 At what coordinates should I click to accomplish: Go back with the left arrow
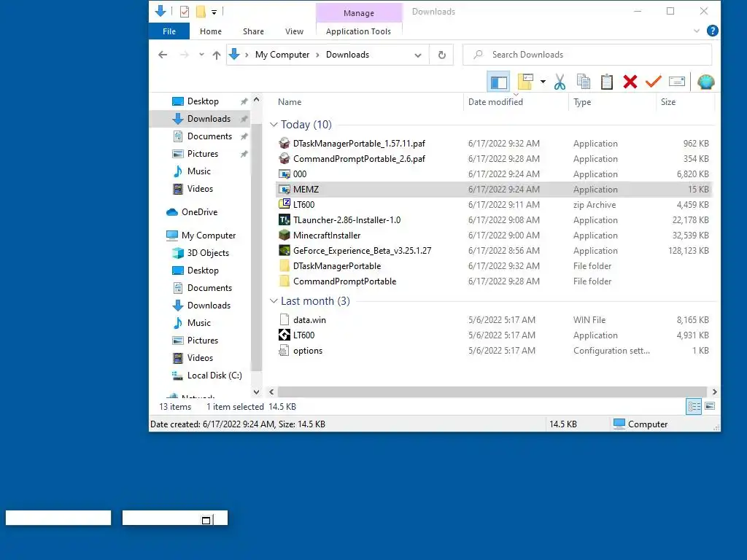coord(163,55)
